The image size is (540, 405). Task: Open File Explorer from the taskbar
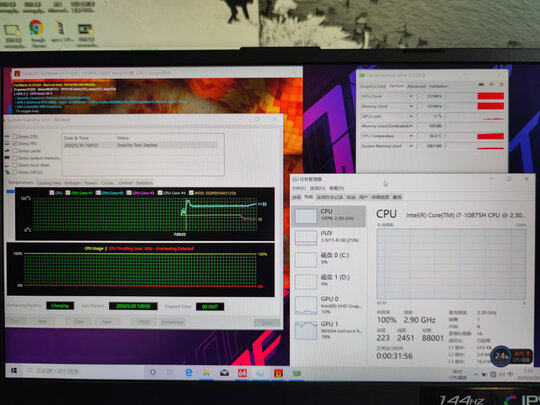pyautogui.click(x=206, y=373)
